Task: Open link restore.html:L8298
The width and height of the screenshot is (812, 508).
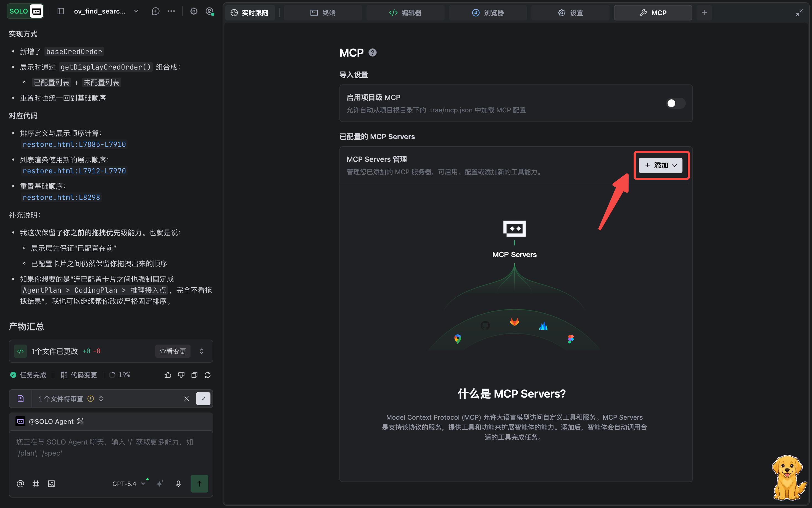Action: click(x=61, y=198)
